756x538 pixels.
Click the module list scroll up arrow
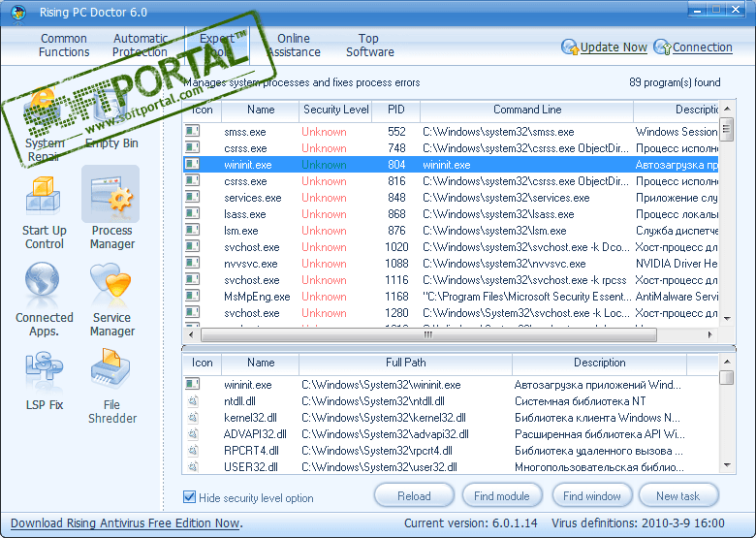(x=727, y=362)
